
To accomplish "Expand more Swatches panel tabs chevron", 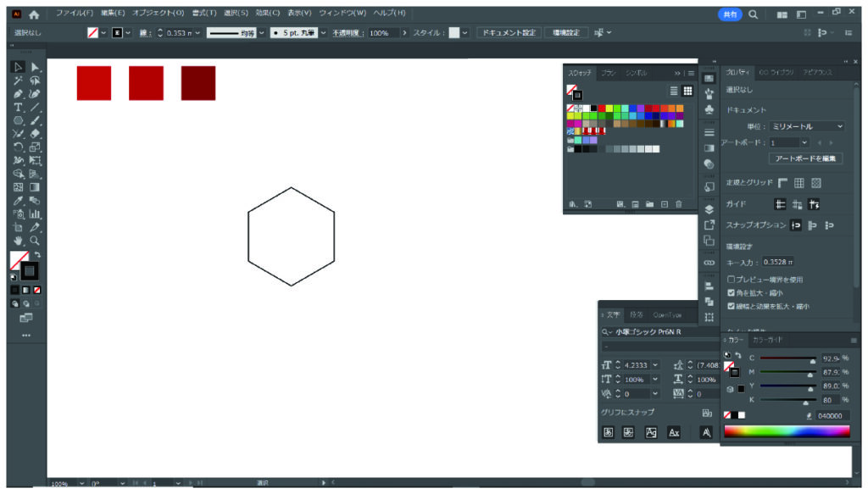I will point(677,73).
